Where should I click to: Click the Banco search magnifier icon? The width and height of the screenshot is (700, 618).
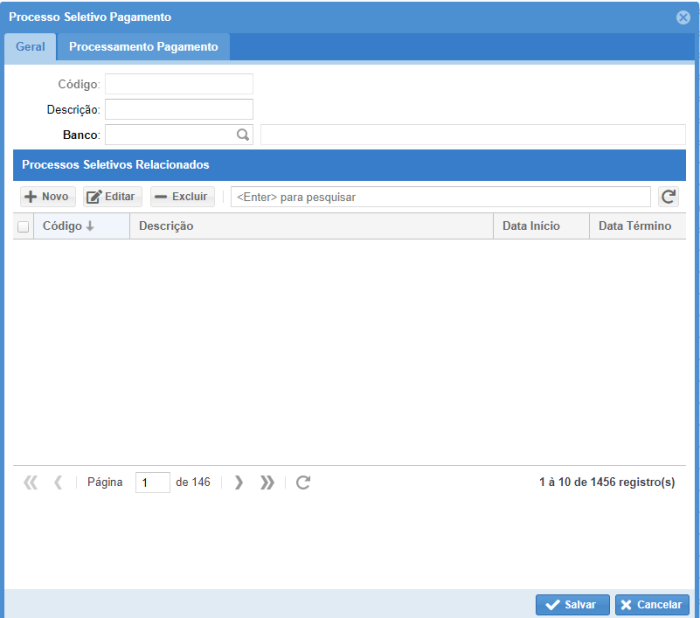click(242, 134)
